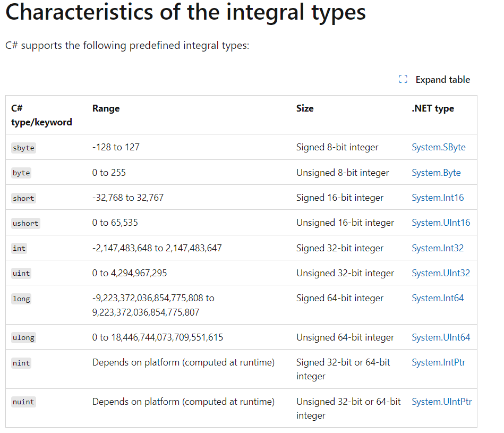This screenshot has width=504, height=433.
Task: Open the System.UInt16 documentation link
Action: click(441, 223)
